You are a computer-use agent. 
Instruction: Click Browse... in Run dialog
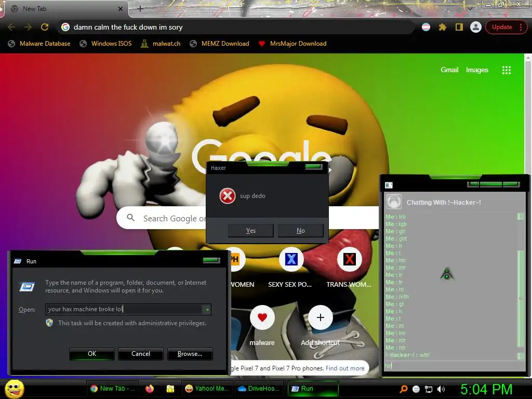click(190, 353)
